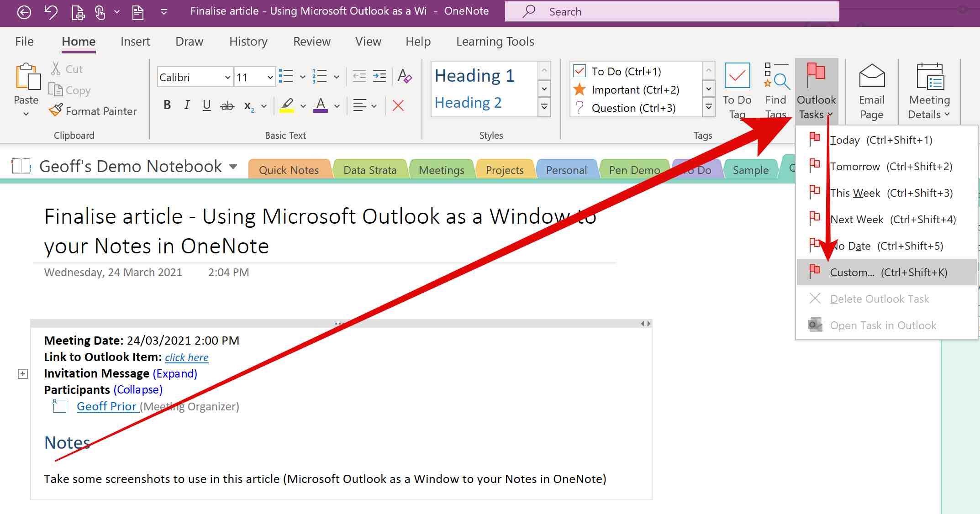The width and height of the screenshot is (980, 514).
Task: Expand numbered list style dropdown
Action: click(x=337, y=77)
